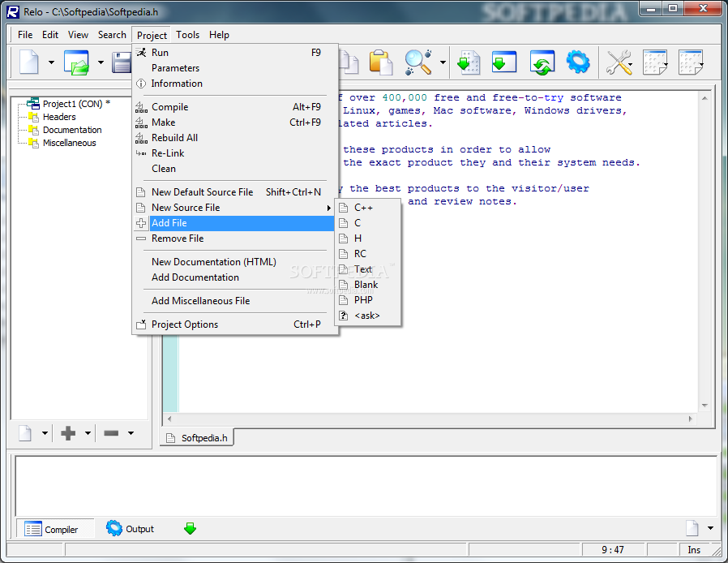Switch to the Output tab
The image size is (728, 563).
[x=131, y=529]
